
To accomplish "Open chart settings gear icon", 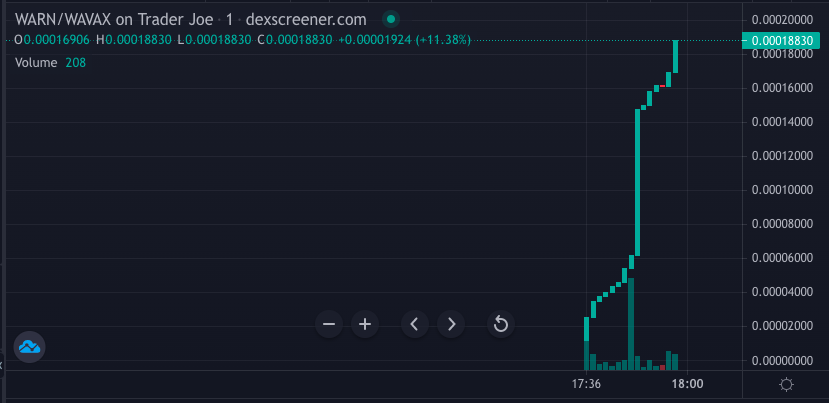I will tap(786, 384).
